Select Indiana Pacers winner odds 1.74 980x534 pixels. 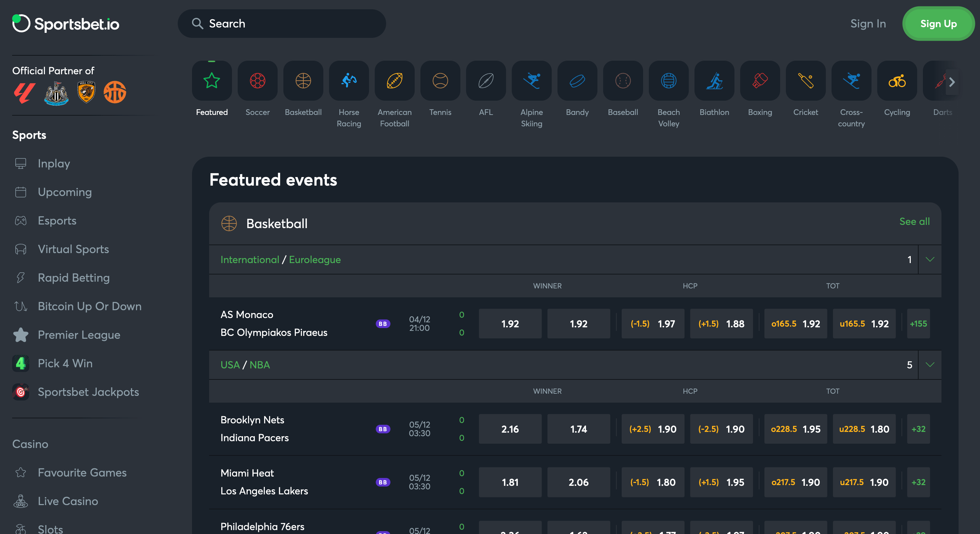[579, 429]
